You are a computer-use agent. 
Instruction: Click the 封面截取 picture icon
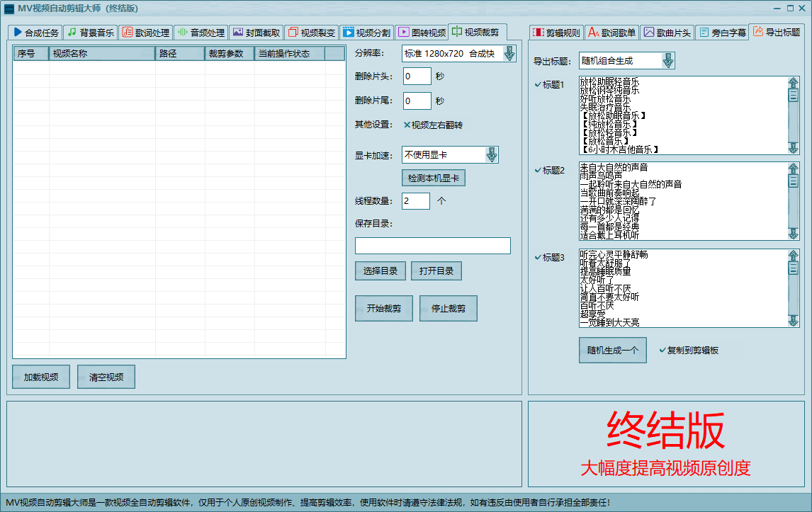tap(237, 33)
